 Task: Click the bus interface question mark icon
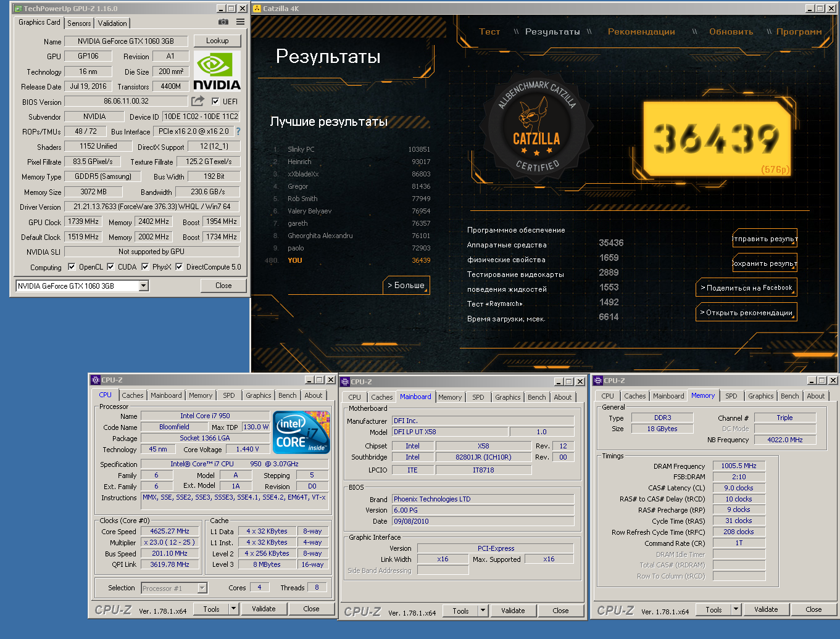click(238, 131)
